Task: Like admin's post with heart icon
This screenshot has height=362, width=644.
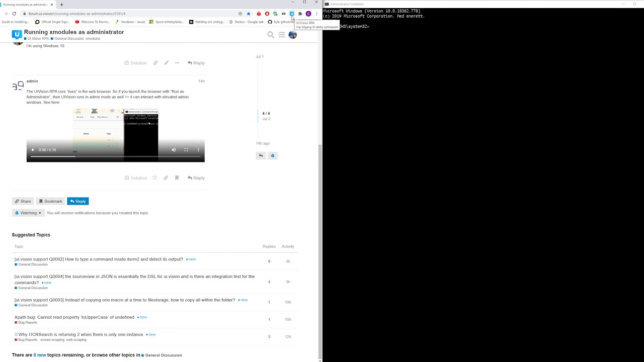Action: coord(154,178)
